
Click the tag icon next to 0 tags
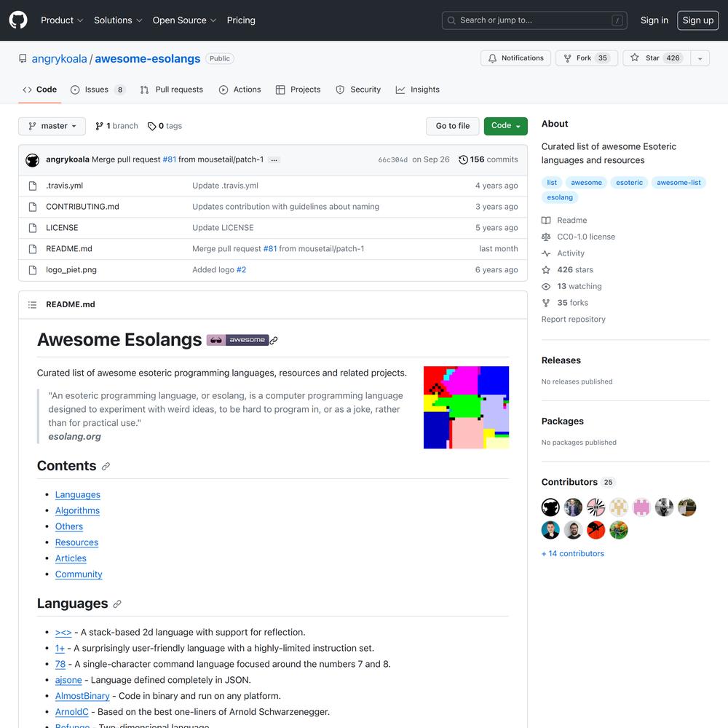tap(152, 126)
